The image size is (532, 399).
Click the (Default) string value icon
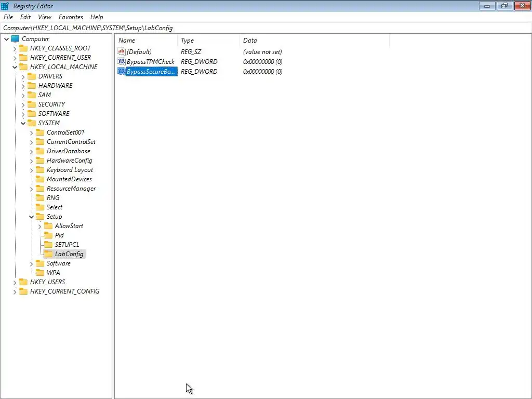click(x=122, y=51)
